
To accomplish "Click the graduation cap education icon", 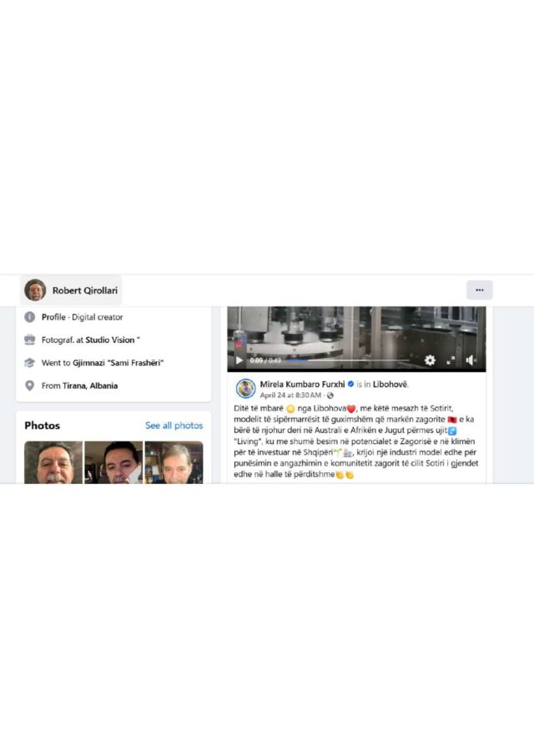I will [x=29, y=363].
